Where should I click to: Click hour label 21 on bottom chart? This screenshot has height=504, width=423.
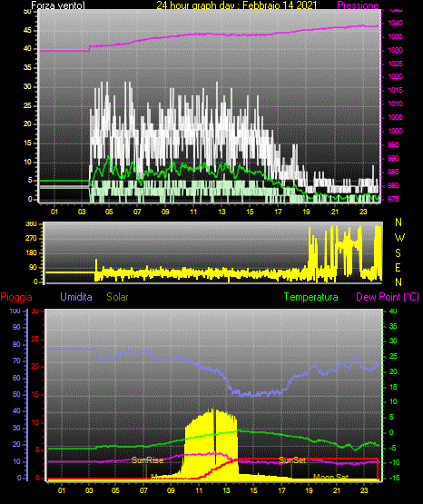click(337, 490)
